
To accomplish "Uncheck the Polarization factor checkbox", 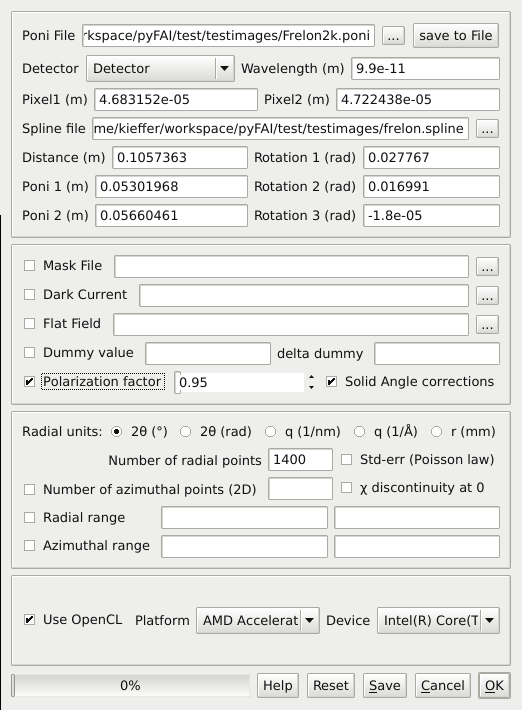I will 29,382.
